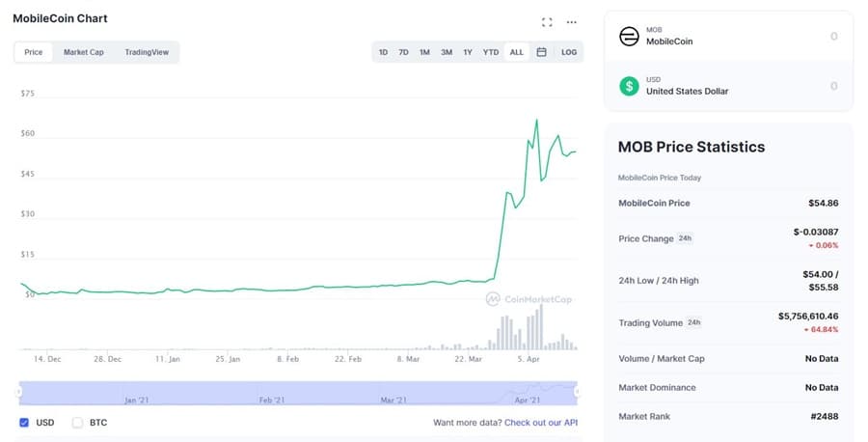This screenshot has width=868, height=442.
Task: Toggle the LOG scale button
Action: tap(569, 52)
